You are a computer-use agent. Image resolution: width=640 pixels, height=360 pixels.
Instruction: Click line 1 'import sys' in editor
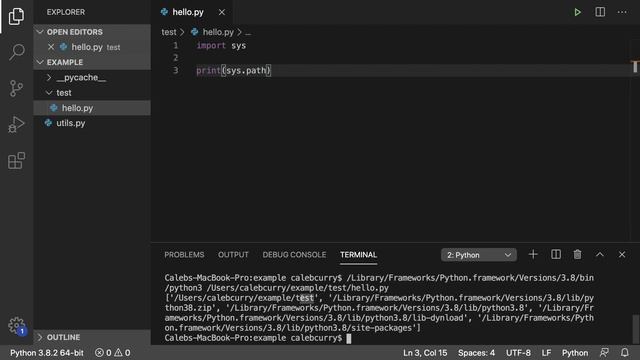[221, 46]
